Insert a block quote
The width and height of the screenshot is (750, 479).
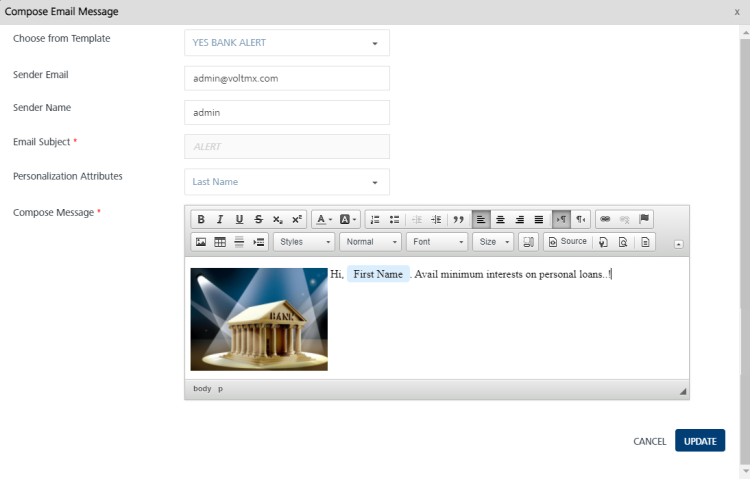458,219
